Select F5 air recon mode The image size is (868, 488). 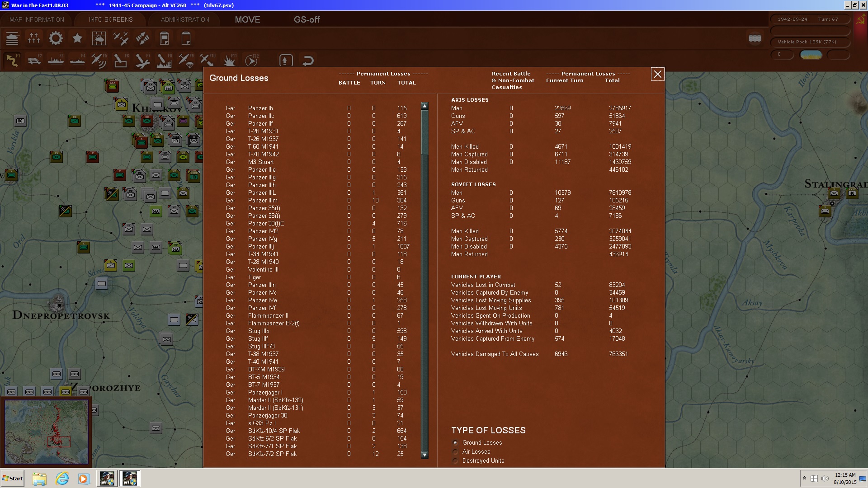(x=99, y=60)
